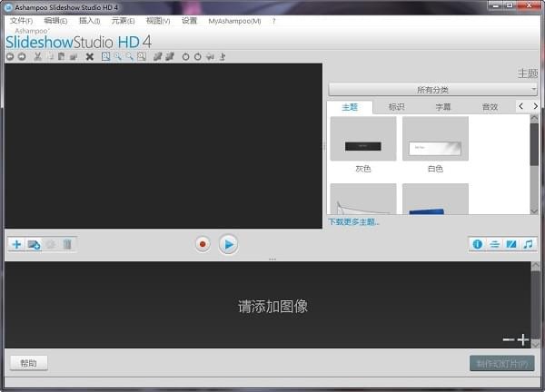The height and width of the screenshot is (392, 545).
Task: Click the blue diagonal-split effects icon
Action: [510, 244]
